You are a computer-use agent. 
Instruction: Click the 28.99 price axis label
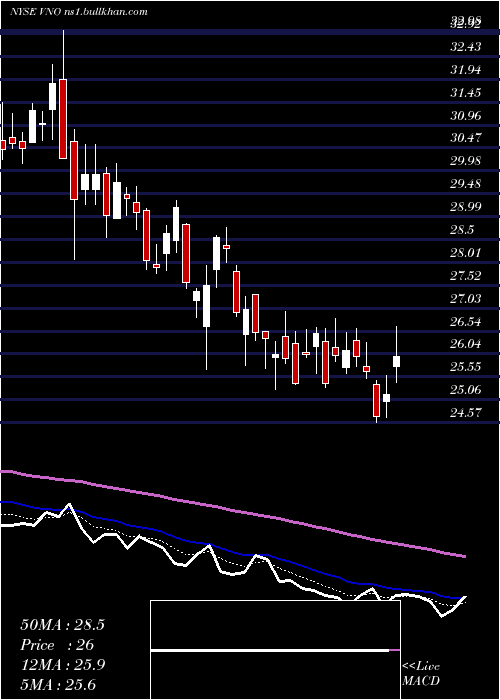point(466,206)
